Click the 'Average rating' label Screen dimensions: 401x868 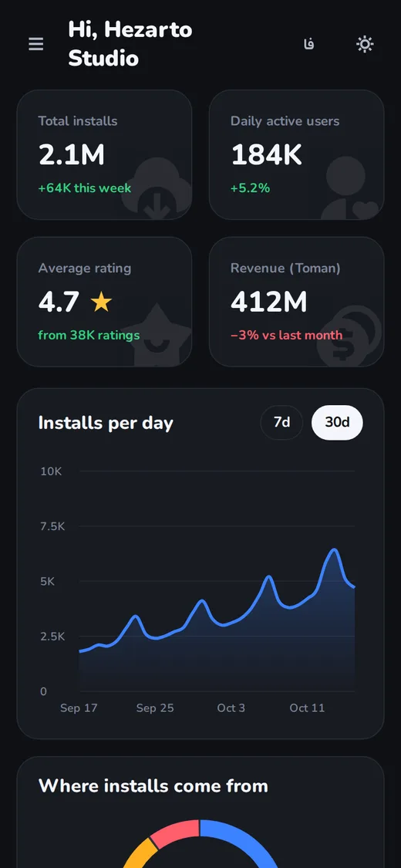pos(85,269)
